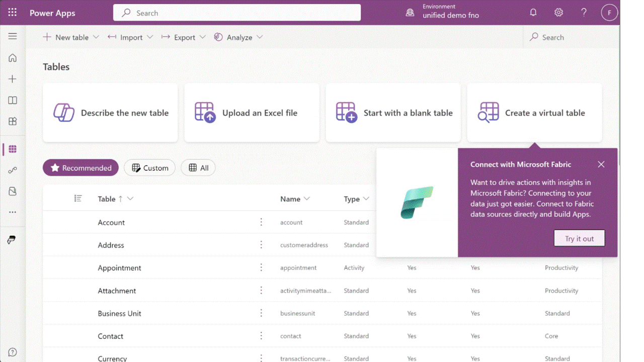The image size is (644, 362).
Task: Open the Tables icon in sidebar
Action: (12, 149)
